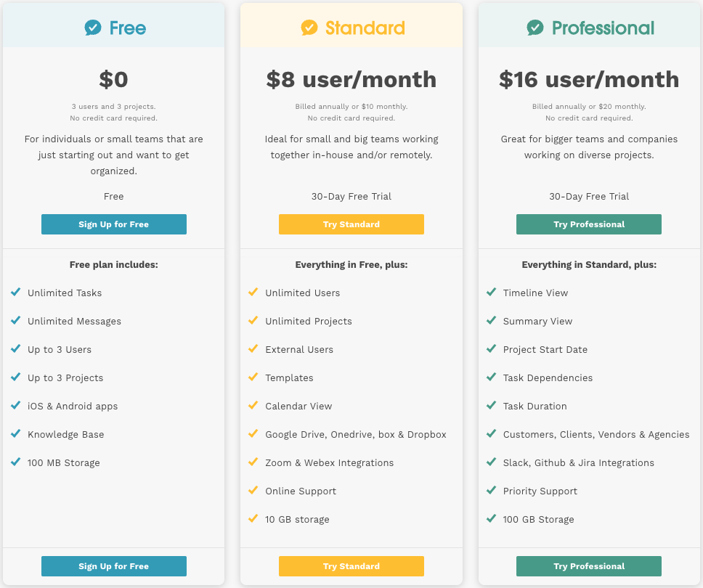Image resolution: width=703 pixels, height=588 pixels.
Task: Click the checkmark beside Knowledge Base
Action: pos(15,433)
